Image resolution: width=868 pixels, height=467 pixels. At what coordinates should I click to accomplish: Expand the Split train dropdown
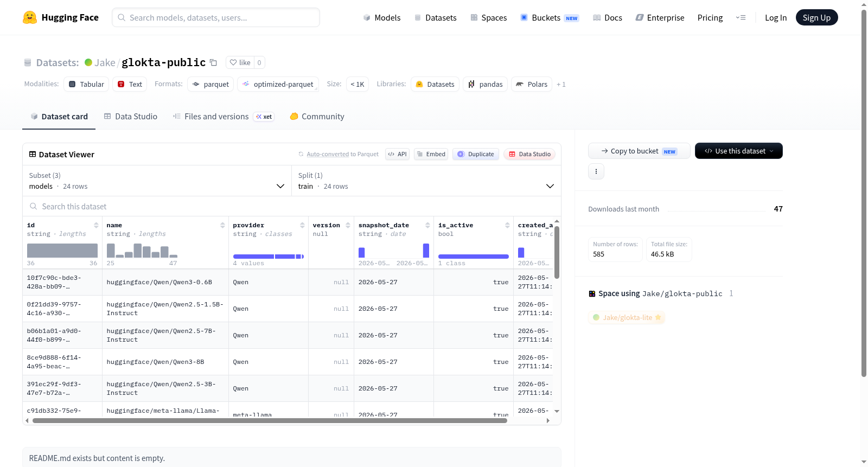tap(426, 181)
